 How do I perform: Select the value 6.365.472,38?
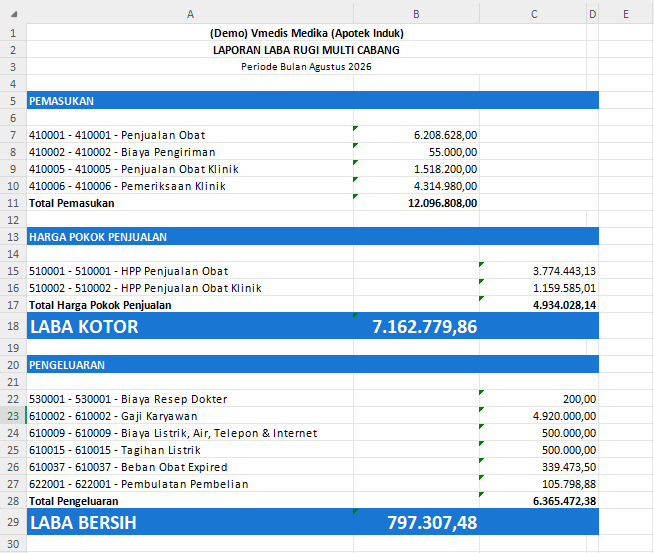(x=564, y=501)
